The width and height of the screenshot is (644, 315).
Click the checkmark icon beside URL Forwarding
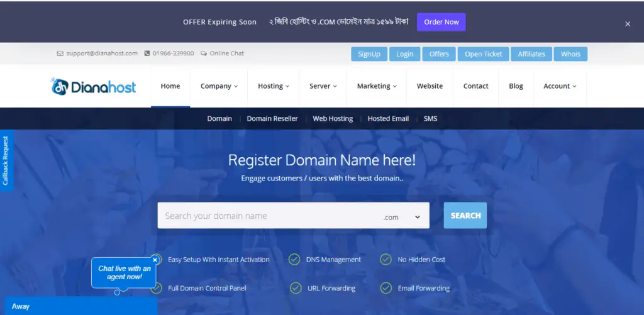coord(296,289)
